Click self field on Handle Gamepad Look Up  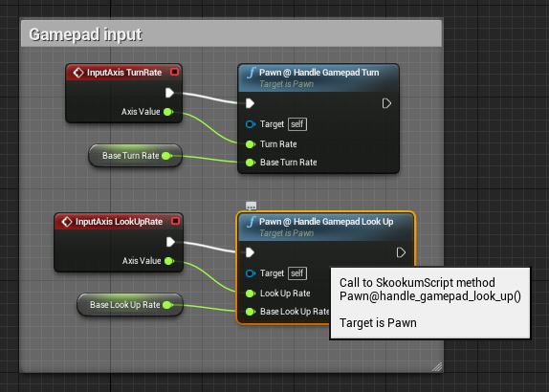(297, 273)
